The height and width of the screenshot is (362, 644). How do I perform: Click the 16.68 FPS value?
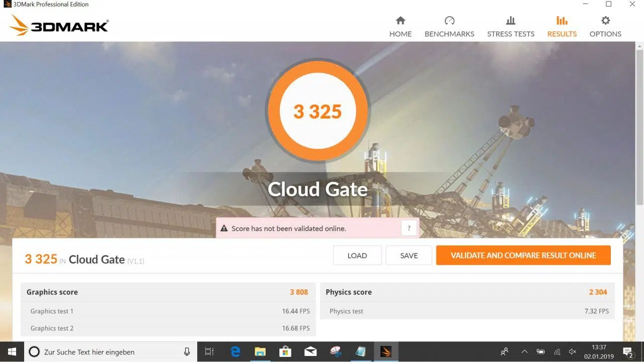coord(296,328)
